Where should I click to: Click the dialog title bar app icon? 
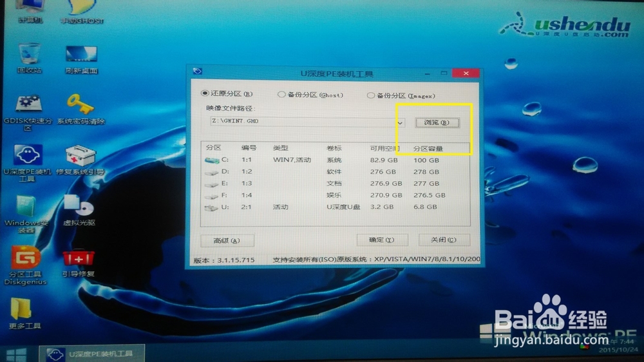point(198,71)
